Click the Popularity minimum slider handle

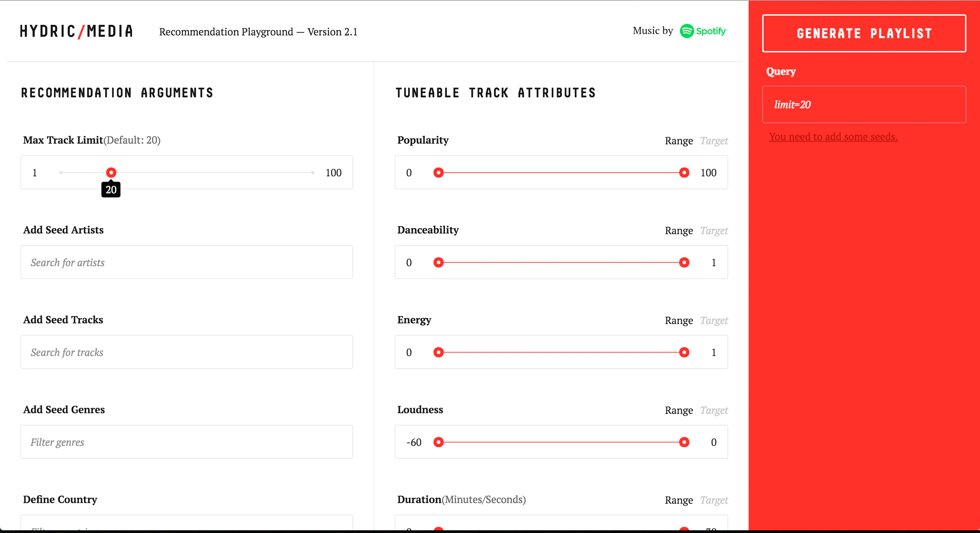coord(439,173)
